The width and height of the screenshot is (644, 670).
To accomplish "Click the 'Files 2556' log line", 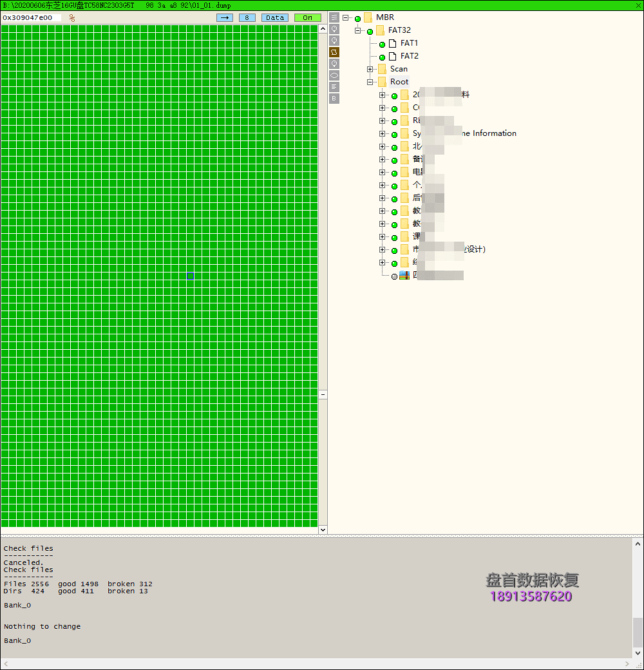I will tap(78, 584).
